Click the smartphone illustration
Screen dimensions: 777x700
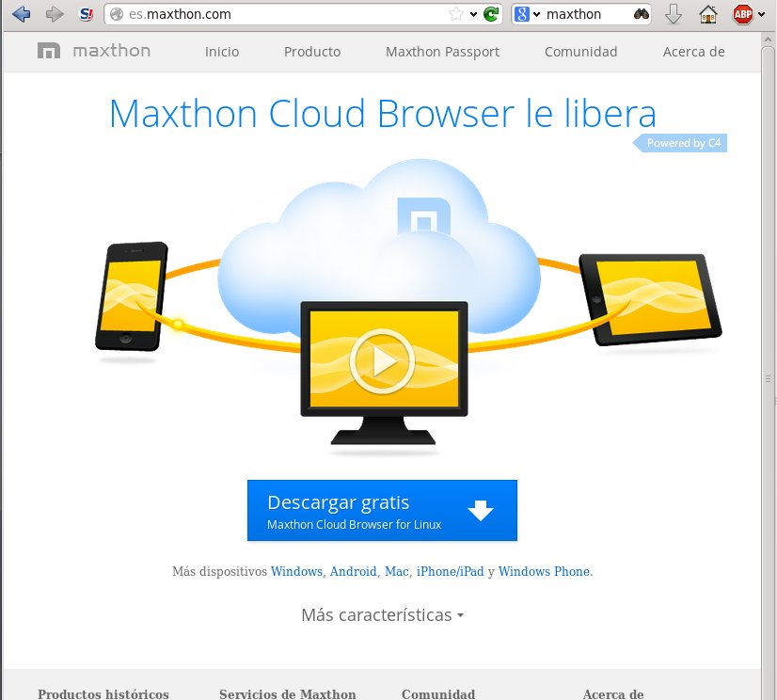coord(132,296)
